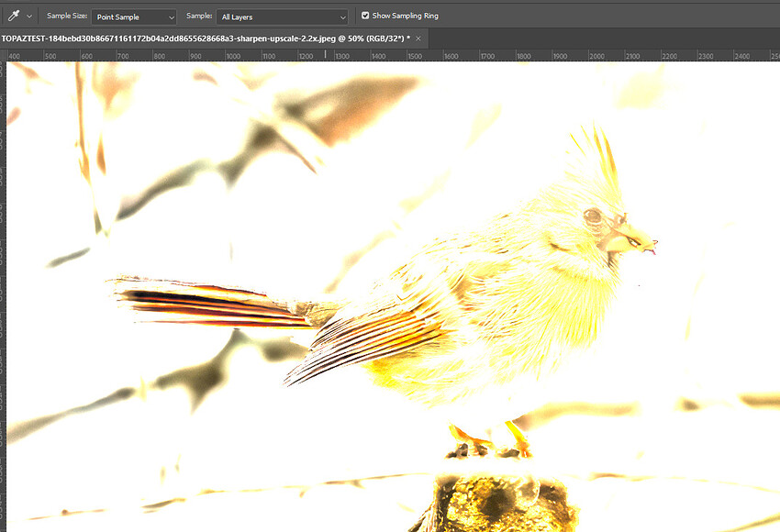The height and width of the screenshot is (532, 780).
Task: Click the 1000 mark on horizontal ruler
Action: [x=232, y=56]
